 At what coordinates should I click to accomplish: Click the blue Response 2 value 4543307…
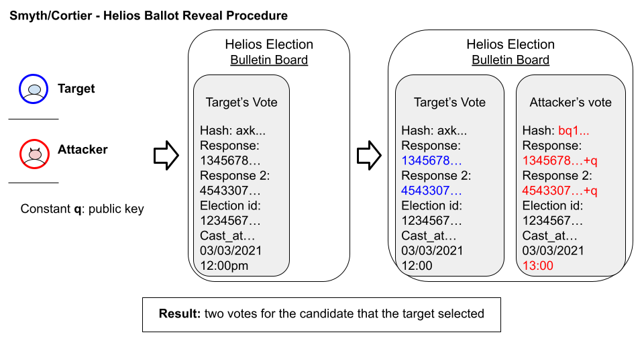(x=432, y=191)
